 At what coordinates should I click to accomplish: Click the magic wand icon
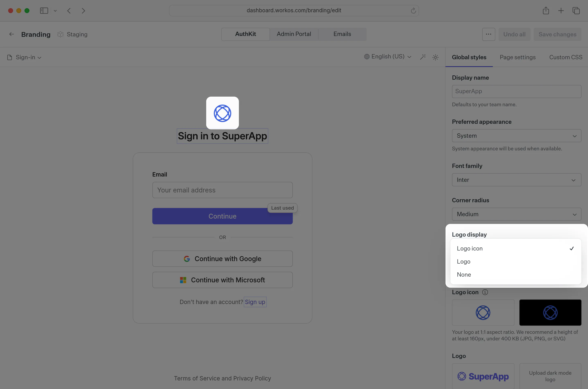click(x=423, y=57)
